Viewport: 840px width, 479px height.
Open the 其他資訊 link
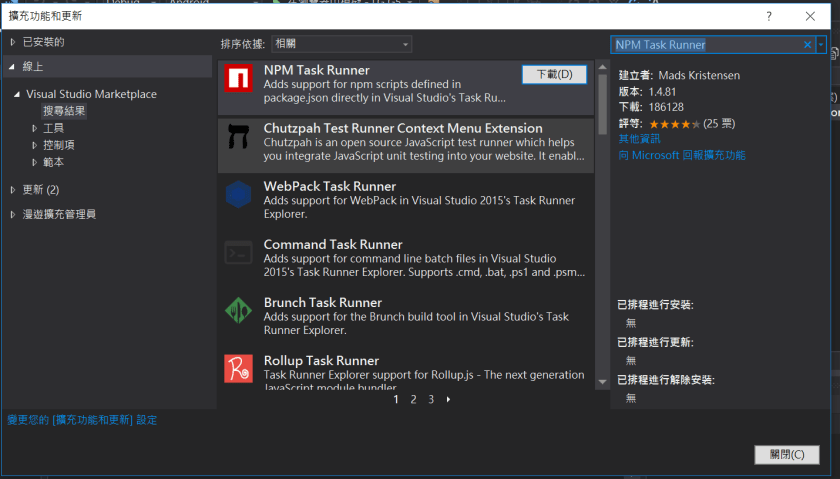pyautogui.click(x=639, y=139)
